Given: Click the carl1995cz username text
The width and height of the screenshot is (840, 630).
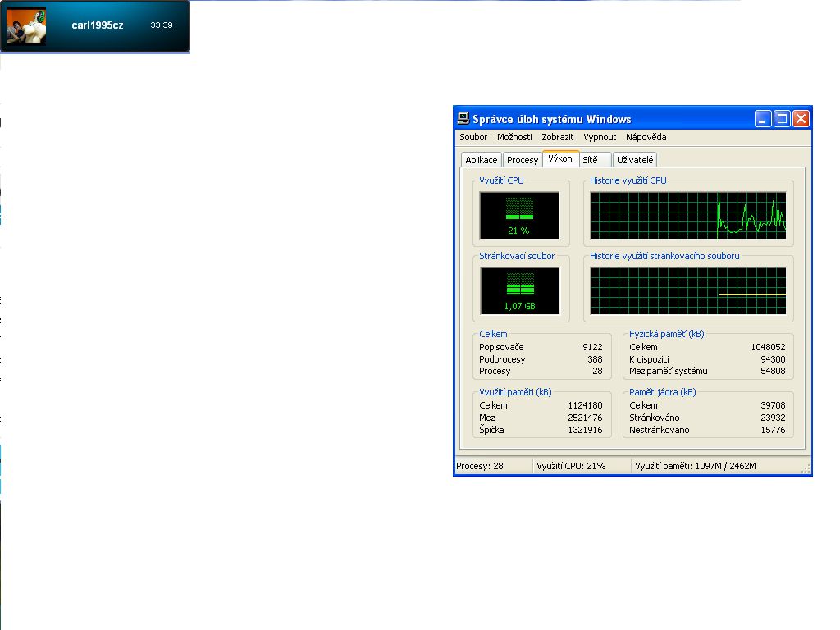Looking at the screenshot, I should [x=98, y=25].
